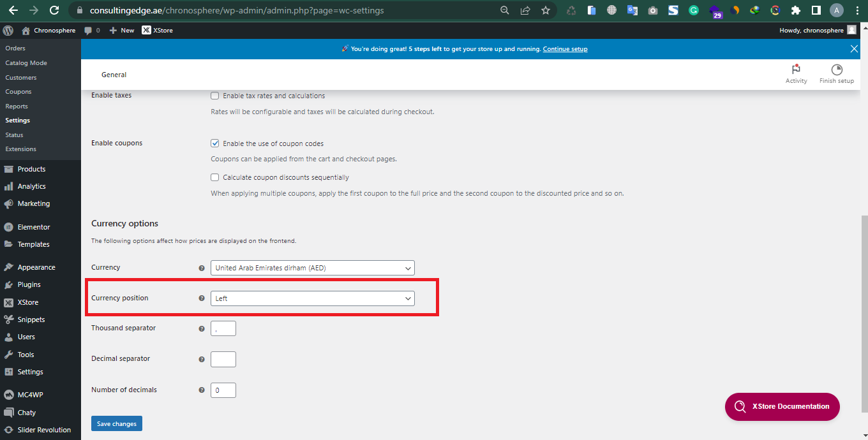
Task: Open the Activity flag icon
Action: 796,70
